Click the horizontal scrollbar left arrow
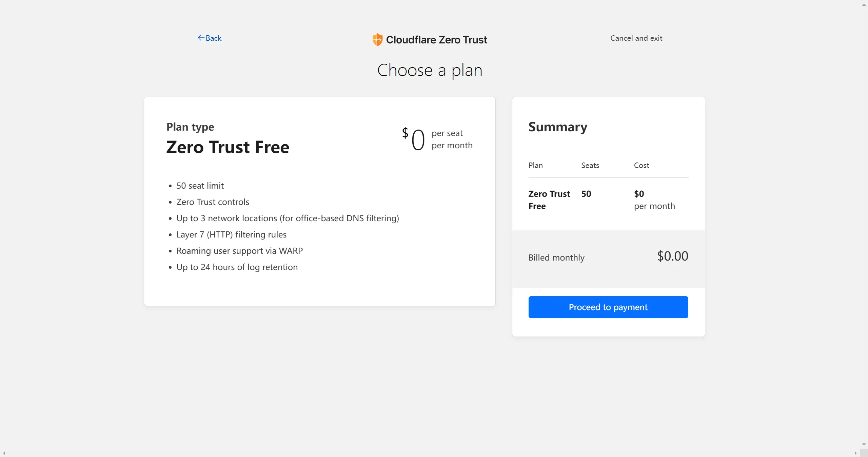 coord(4,453)
